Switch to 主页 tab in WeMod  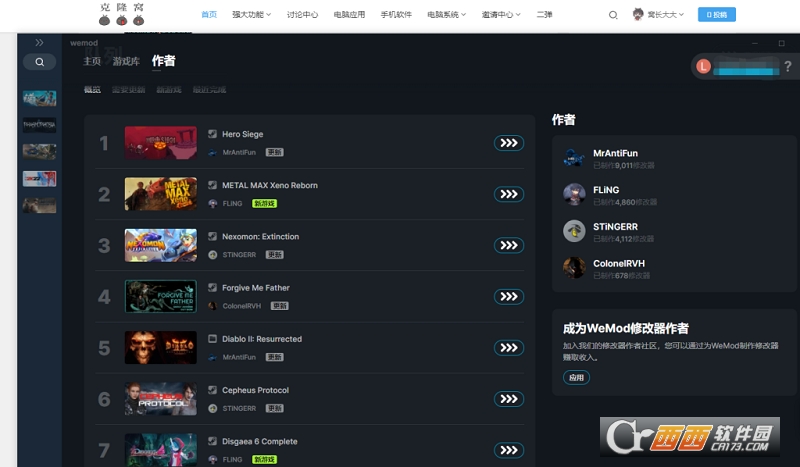coord(92,61)
